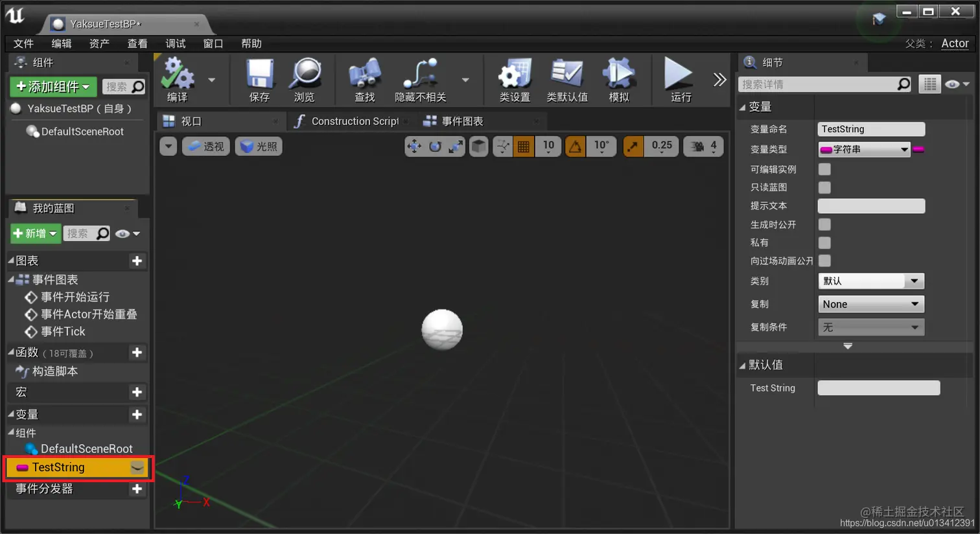Open rotation snap value 10°
This screenshot has width=980, height=534.
coord(602,146)
